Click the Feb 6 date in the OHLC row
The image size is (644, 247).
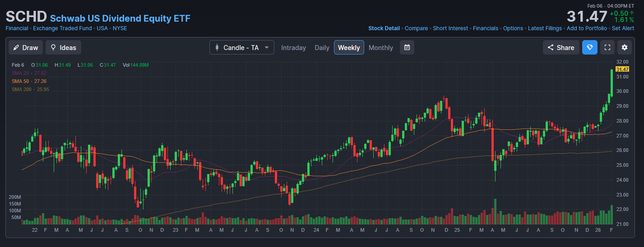(x=18, y=65)
